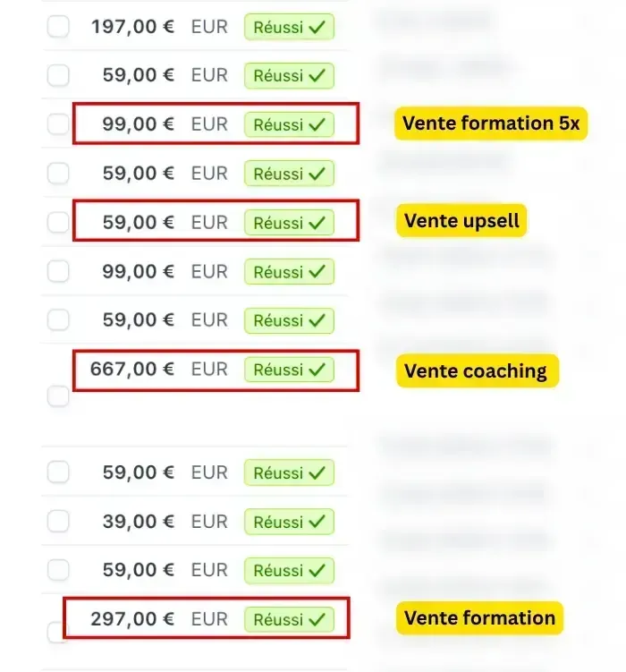Viewport: 626px width, 672px height.
Task: Click the 197,00 € amount in the top row
Action: pos(132,27)
